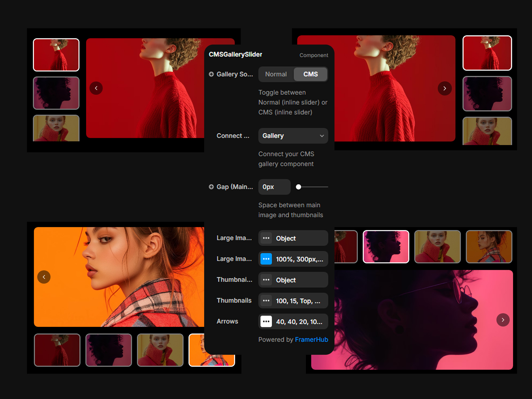Click previous arrow on top-left red gallery
The height and width of the screenshot is (399, 532).
96,88
